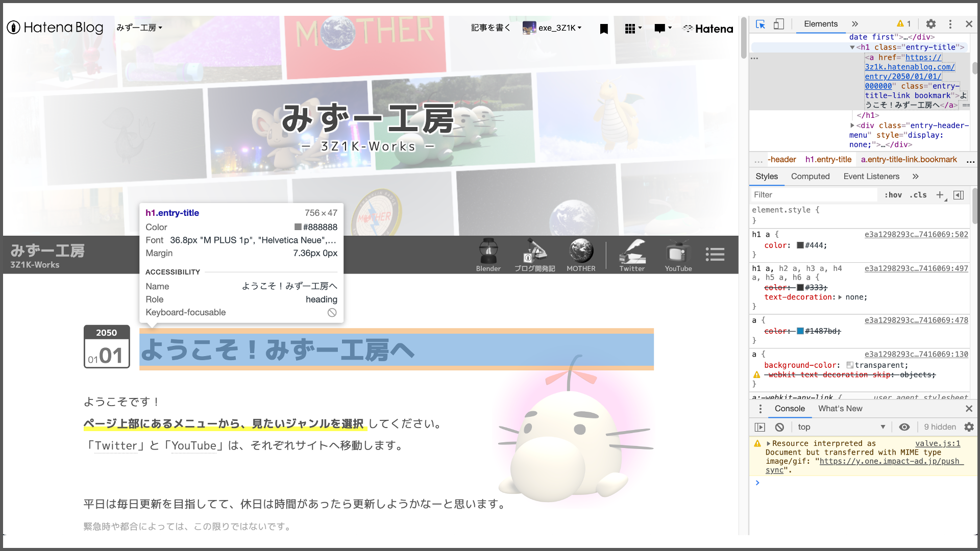
Task: Open the notifications speech bubble menu
Action: [663, 29]
